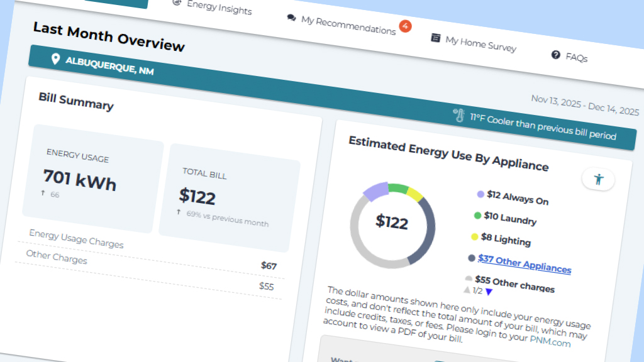644x362 pixels.
Task: Open the accessibility person icon on the chart panel
Action: pos(598,179)
